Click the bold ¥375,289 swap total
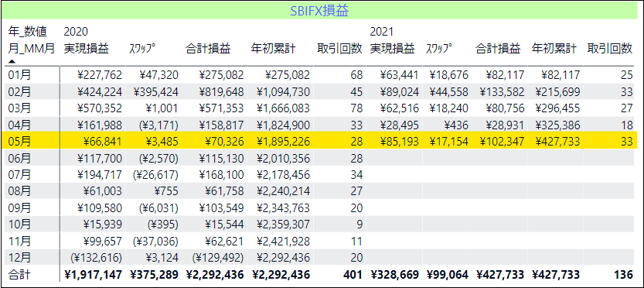This screenshot has width=644, height=288. coord(155,274)
